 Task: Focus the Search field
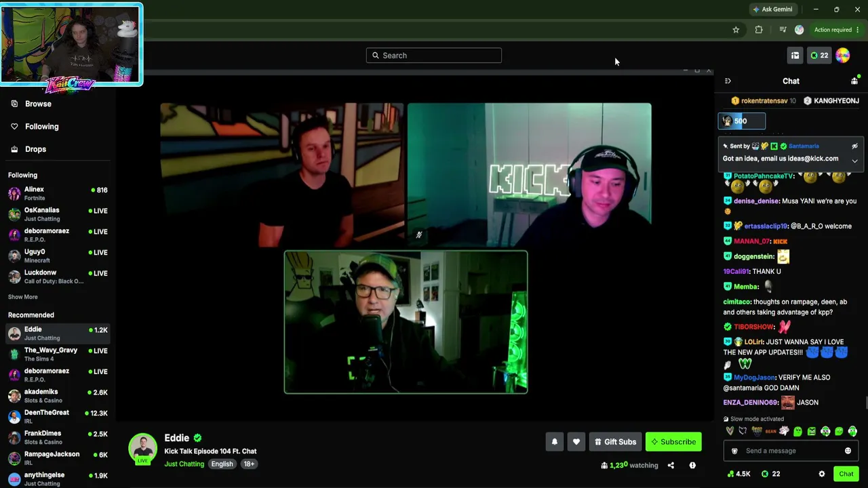coord(434,56)
